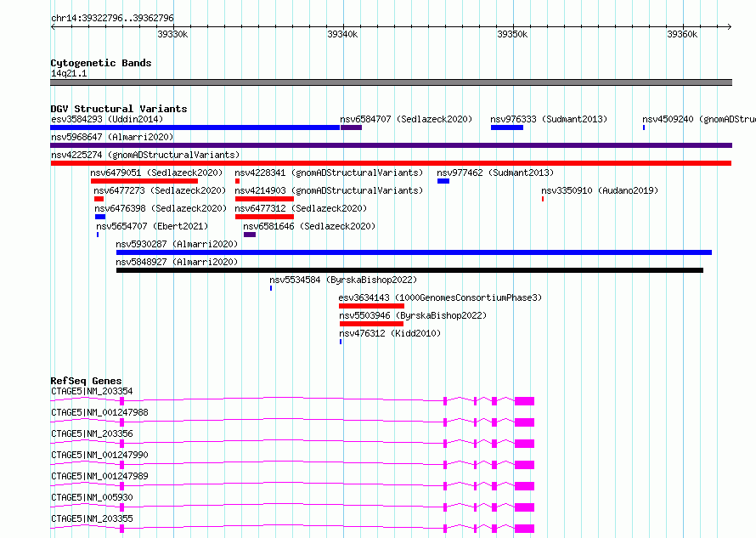The height and width of the screenshot is (538, 756).
Task: Click the right arrow of the ruler
Action: (x=729, y=27)
